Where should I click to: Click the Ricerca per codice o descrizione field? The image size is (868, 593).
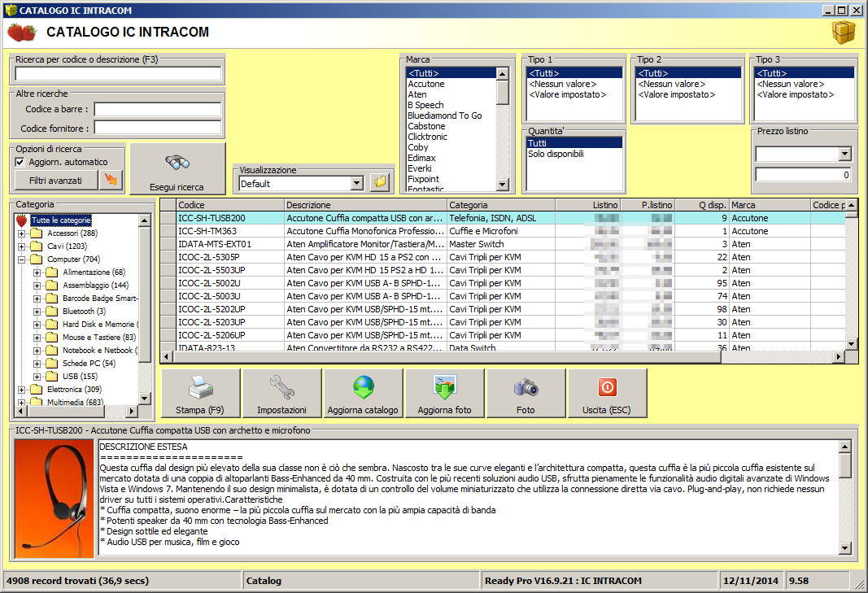[x=118, y=74]
